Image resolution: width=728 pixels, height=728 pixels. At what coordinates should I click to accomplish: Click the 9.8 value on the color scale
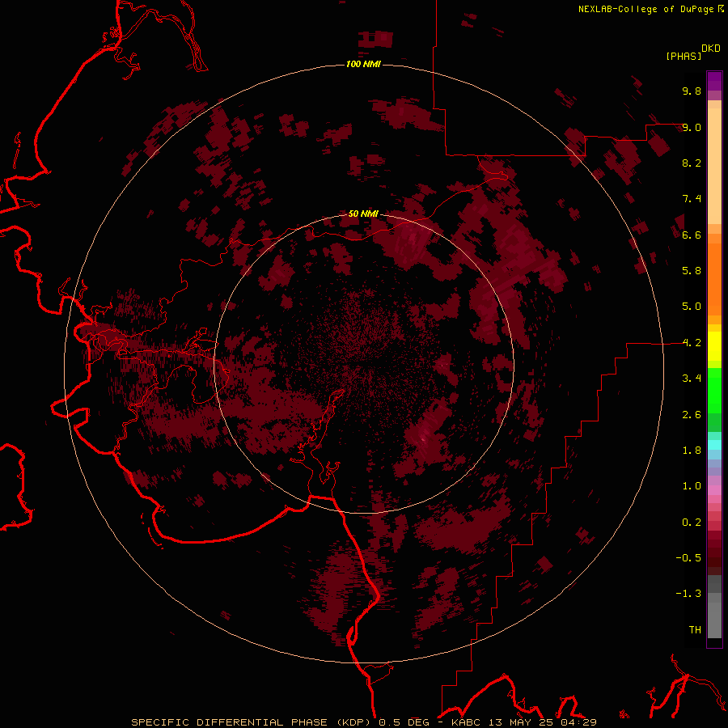coord(692,91)
